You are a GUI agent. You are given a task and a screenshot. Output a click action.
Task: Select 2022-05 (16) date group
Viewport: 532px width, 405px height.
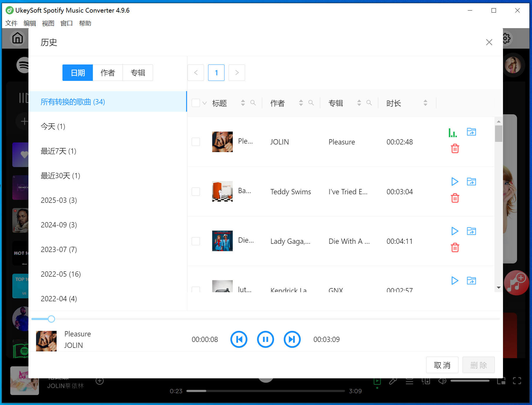coord(108,274)
